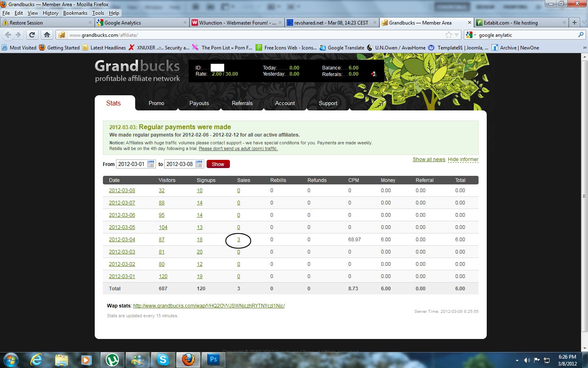
Task: Launch Photoshop from the taskbar
Action: [x=213, y=360]
